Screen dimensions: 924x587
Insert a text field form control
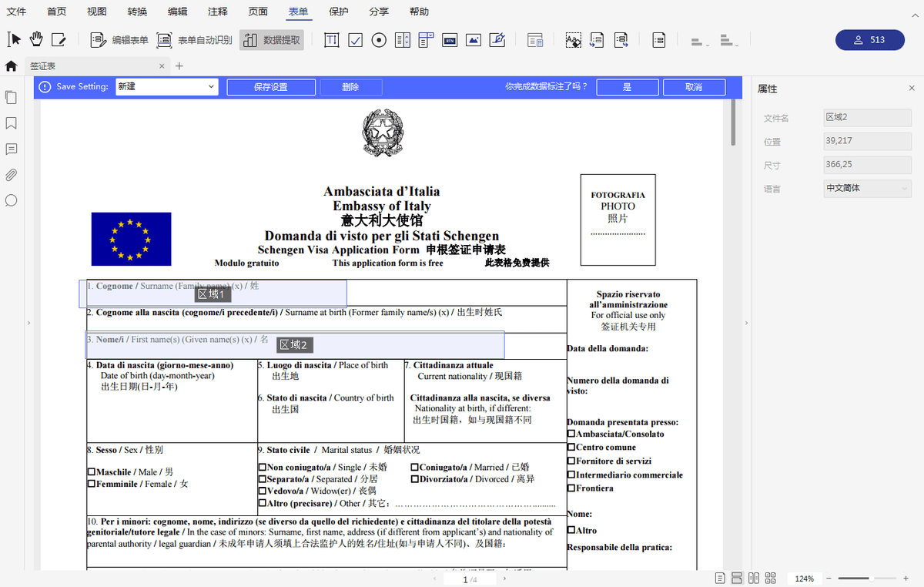click(332, 40)
